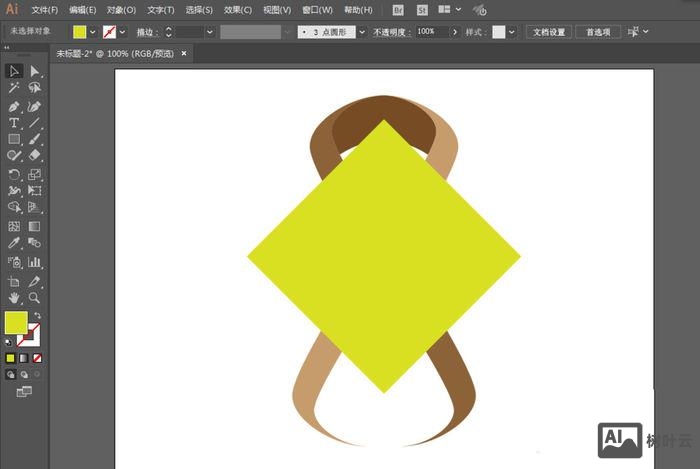Viewport: 700px width, 469px height.
Task: Click the 文档设置 button
Action: point(549,32)
